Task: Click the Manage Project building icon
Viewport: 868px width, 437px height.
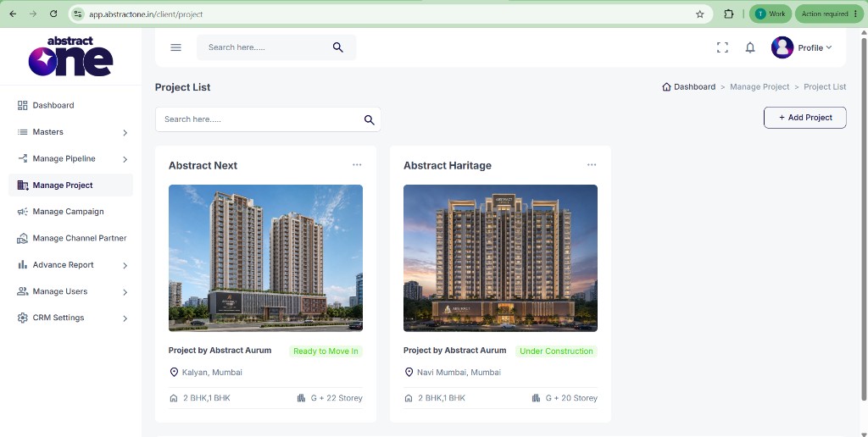Action: (x=22, y=185)
